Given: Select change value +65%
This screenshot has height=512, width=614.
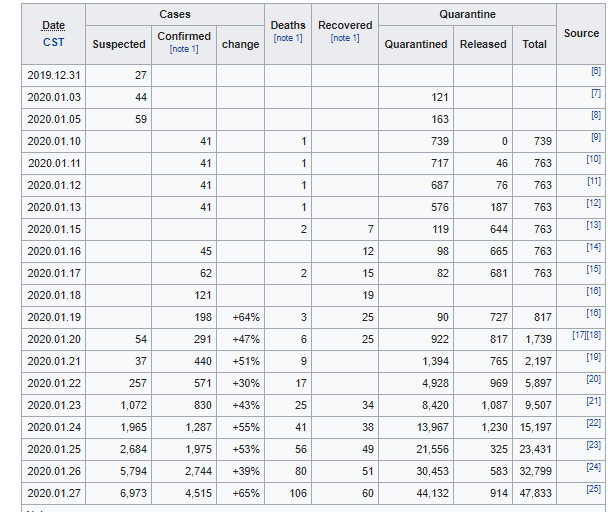Looking at the screenshot, I should [246, 493].
